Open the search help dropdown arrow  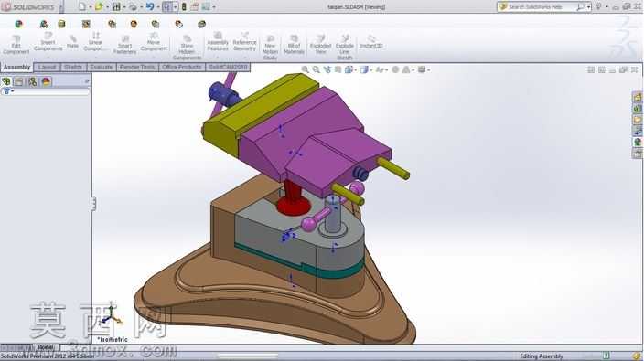click(588, 7)
